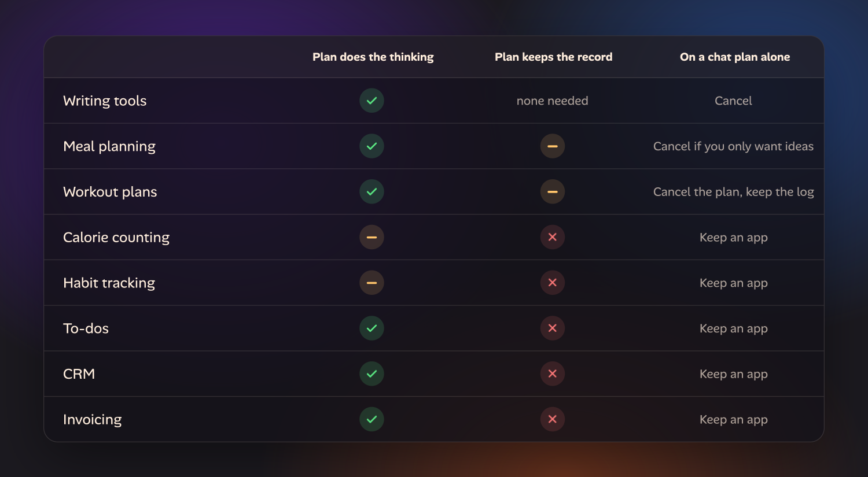Click the green checkmark in Invoicing row

click(x=372, y=419)
